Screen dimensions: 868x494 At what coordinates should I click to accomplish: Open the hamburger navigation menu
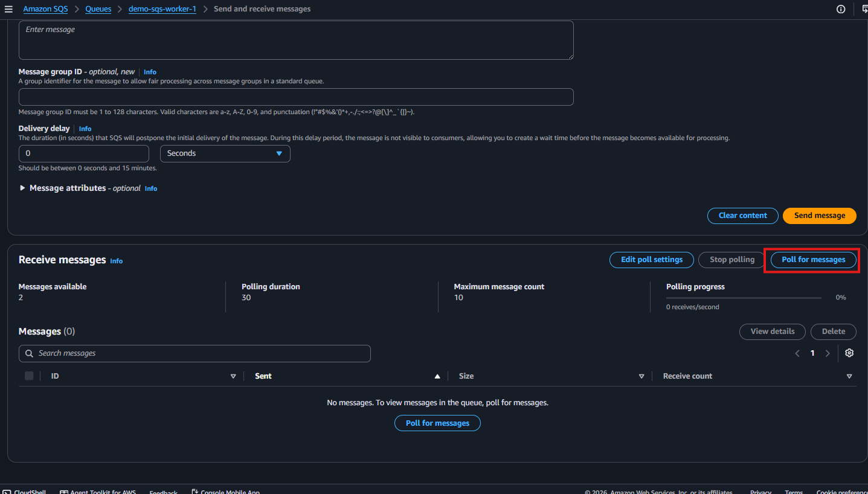point(8,9)
